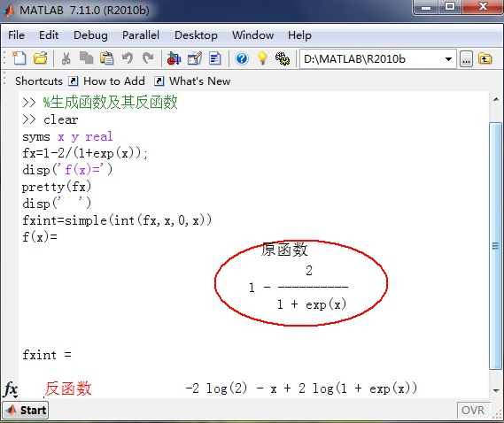Launch Simulink from the toolbar icon

[174, 58]
